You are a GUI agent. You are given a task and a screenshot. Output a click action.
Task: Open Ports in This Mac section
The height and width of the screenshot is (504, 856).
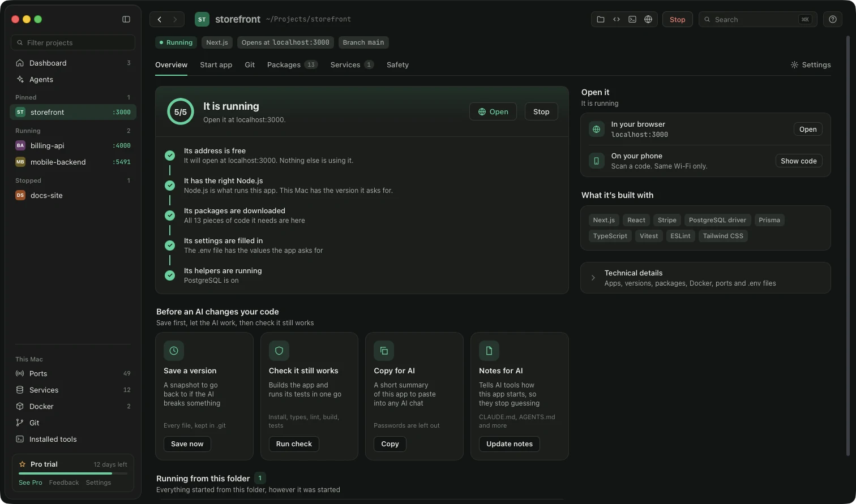tap(73, 373)
